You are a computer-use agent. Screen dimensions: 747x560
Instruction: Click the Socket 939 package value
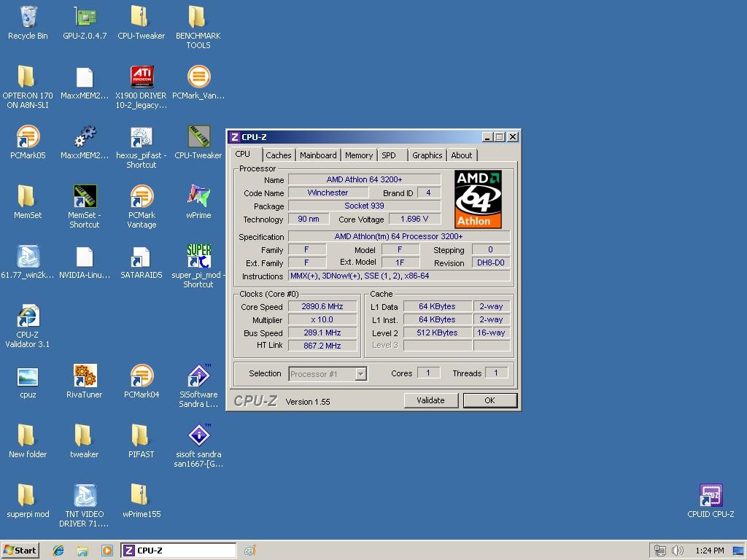coord(365,206)
